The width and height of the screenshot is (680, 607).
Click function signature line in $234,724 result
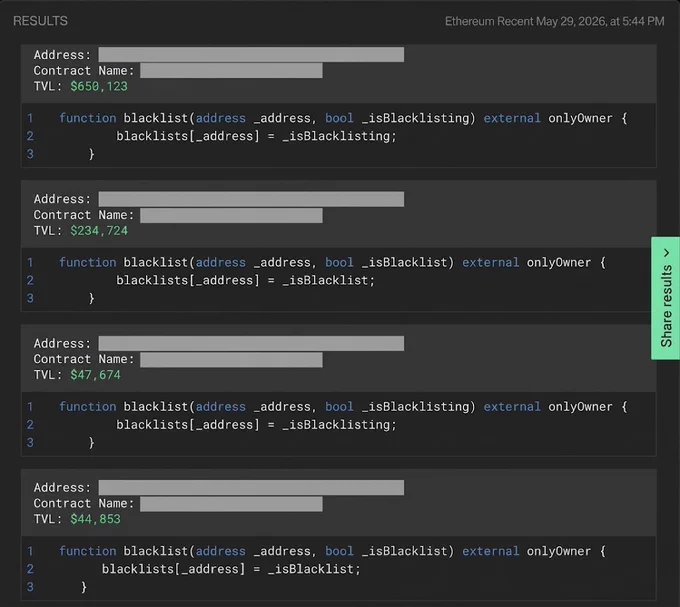332,263
